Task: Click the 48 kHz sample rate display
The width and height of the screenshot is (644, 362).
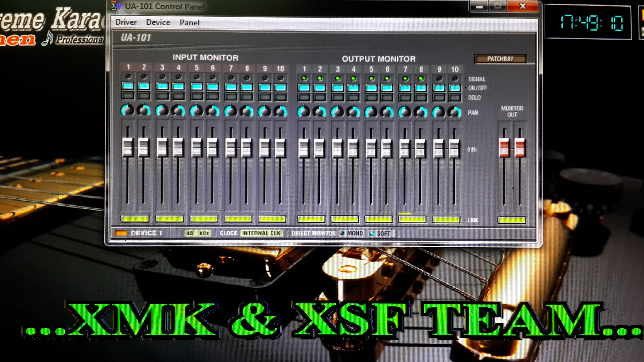Action: 198,233
